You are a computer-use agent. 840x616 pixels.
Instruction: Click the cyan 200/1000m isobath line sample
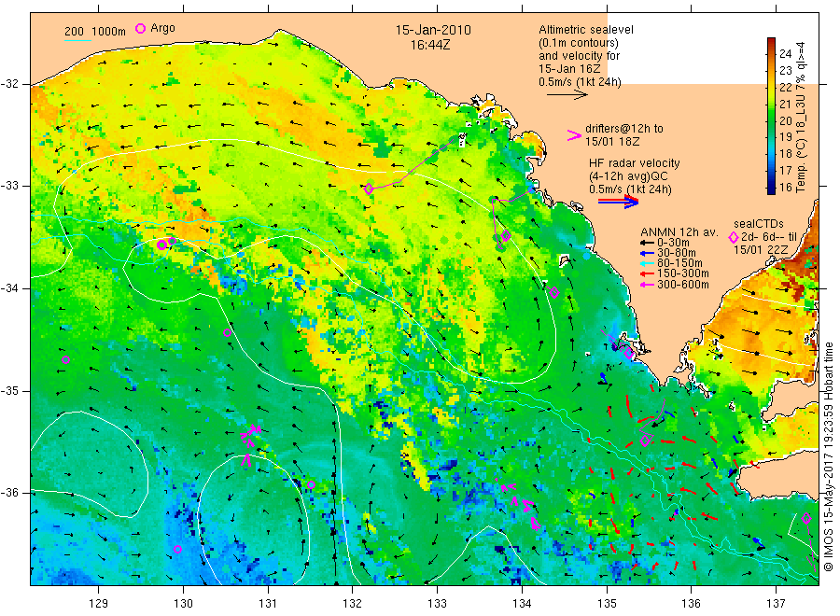77,40
